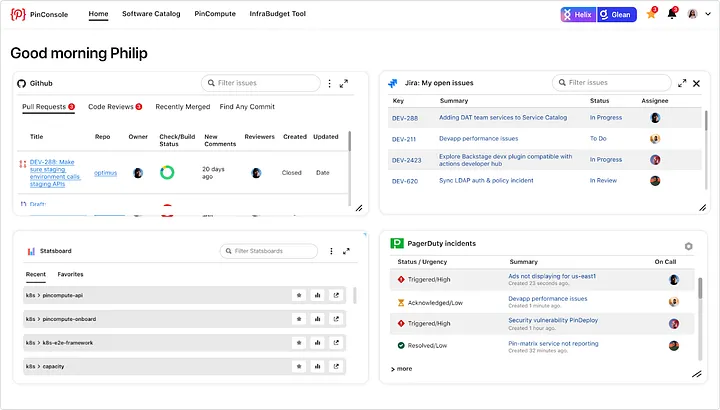Open InfraBudget Tool from navigation
Screen dimensions: 720x410
[277, 14]
